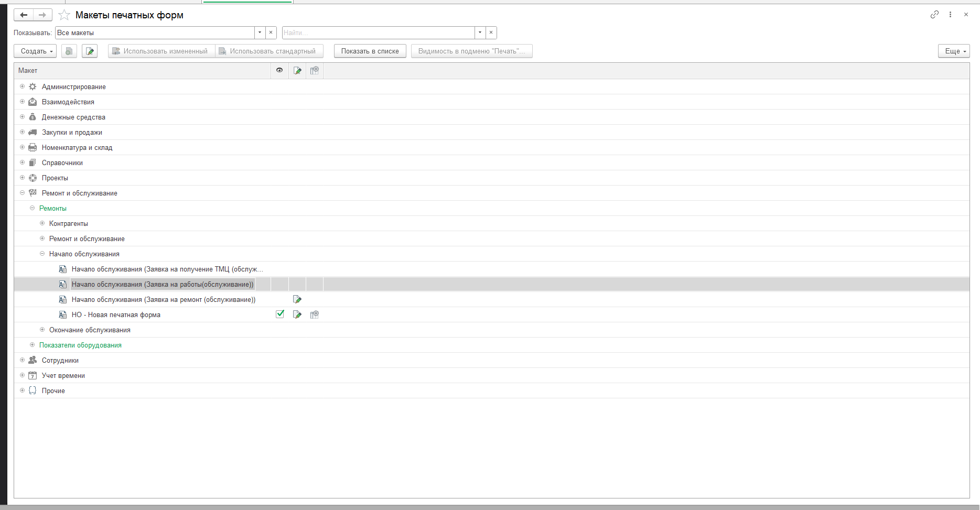Viewport: 980px width, 510px height.
Task: Click the copy layout toolbar icon
Action: (x=69, y=51)
